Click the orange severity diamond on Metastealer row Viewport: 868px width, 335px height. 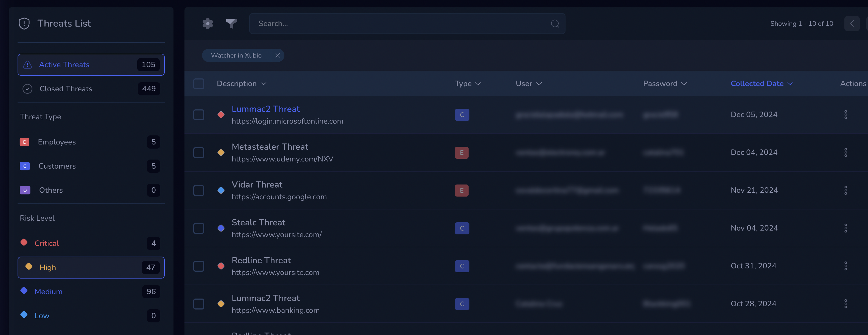(221, 153)
